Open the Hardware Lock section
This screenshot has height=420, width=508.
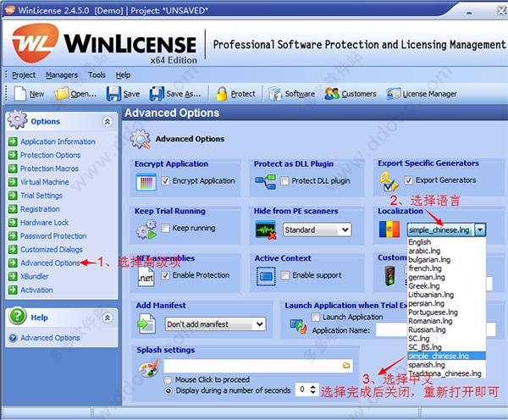44,223
